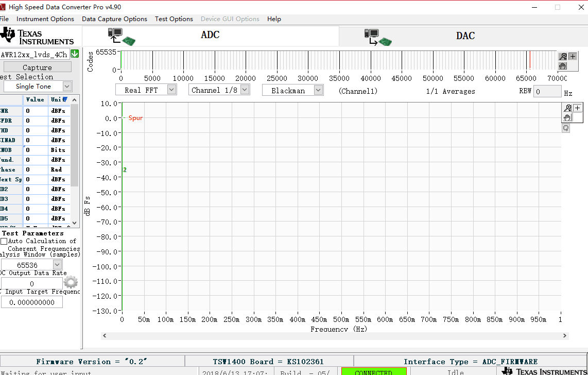Click the 'Idle' status text
The image size is (588, 375).
pos(455,372)
